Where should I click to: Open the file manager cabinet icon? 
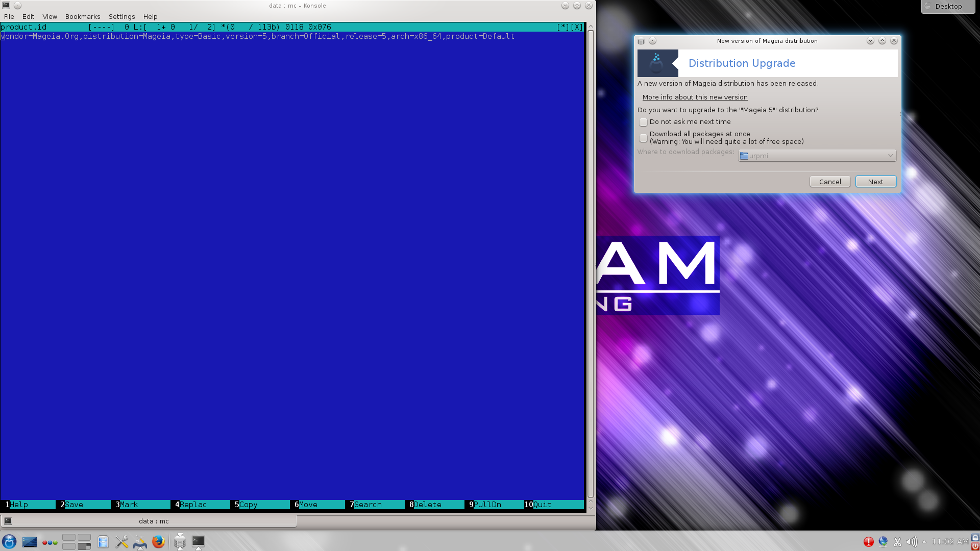click(103, 542)
